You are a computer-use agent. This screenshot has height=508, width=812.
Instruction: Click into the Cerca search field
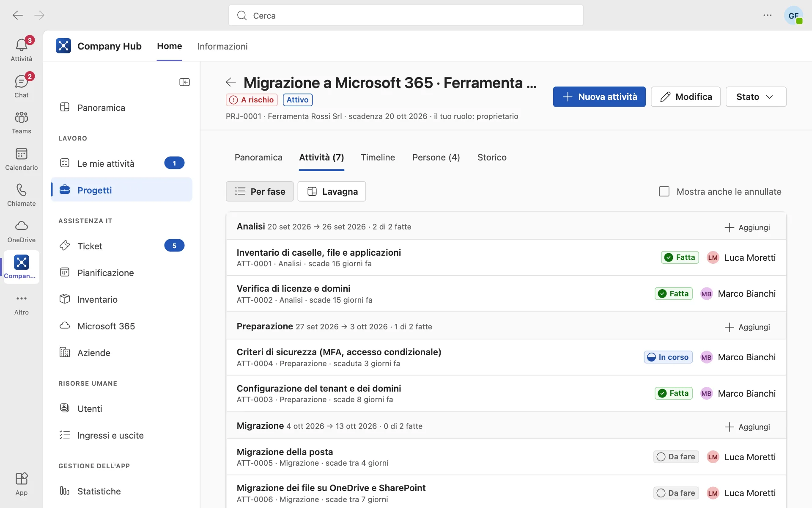tap(406, 16)
